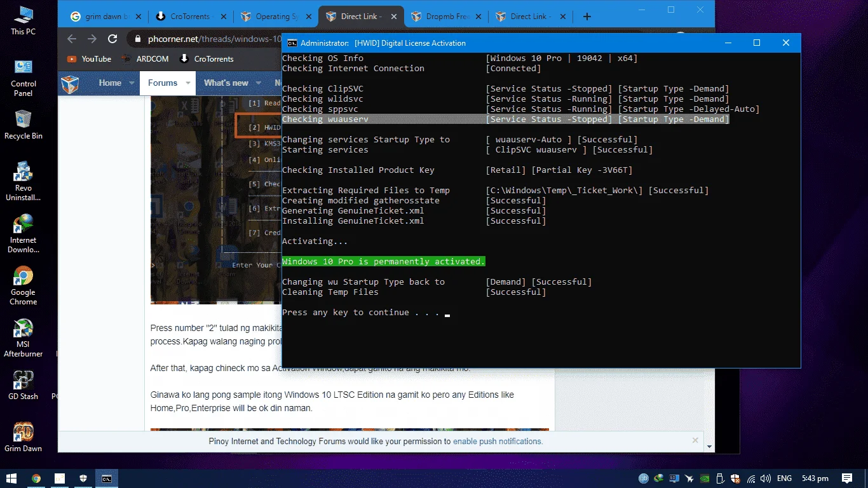The height and width of the screenshot is (488, 868).
Task: Reload the phcorner page in Chrome
Action: (112, 39)
